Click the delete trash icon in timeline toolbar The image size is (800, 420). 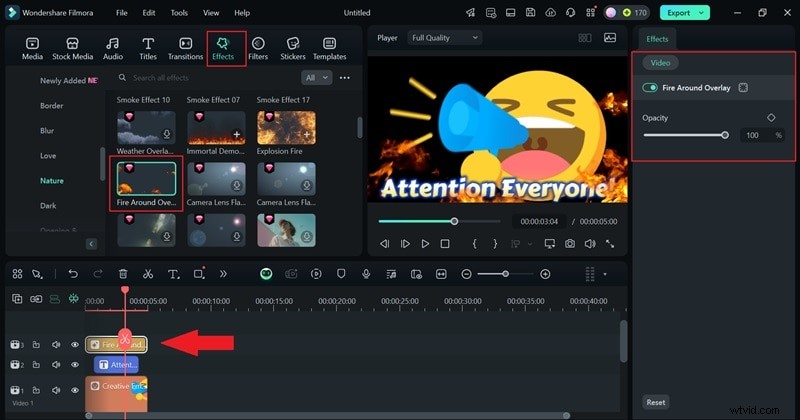(x=123, y=274)
